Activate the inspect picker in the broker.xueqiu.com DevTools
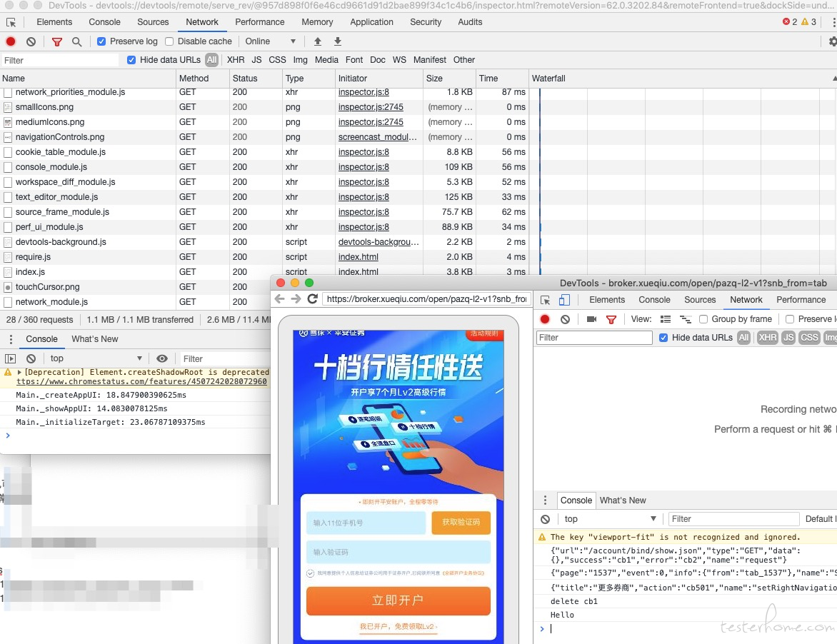837x644 pixels. point(545,301)
